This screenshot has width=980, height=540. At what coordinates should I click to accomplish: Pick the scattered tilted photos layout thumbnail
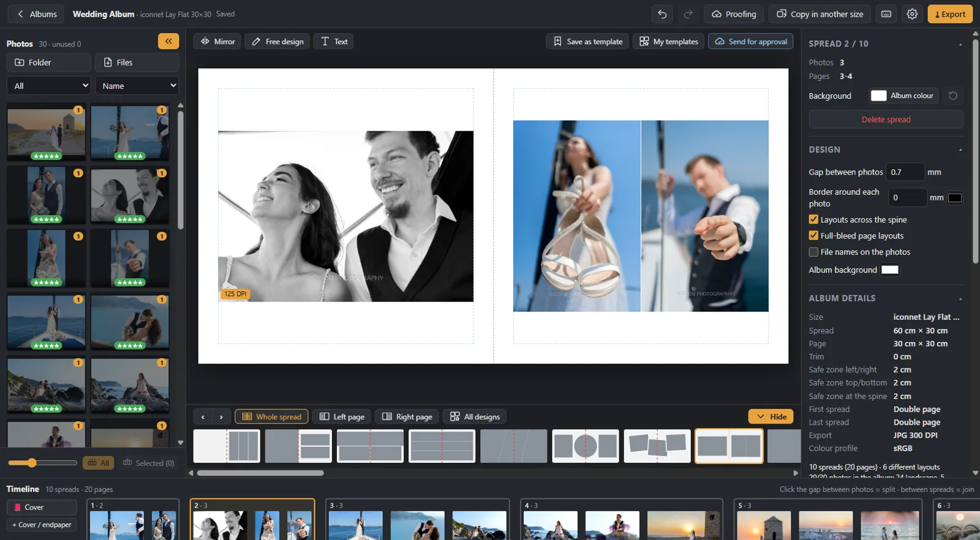pyautogui.click(x=657, y=446)
